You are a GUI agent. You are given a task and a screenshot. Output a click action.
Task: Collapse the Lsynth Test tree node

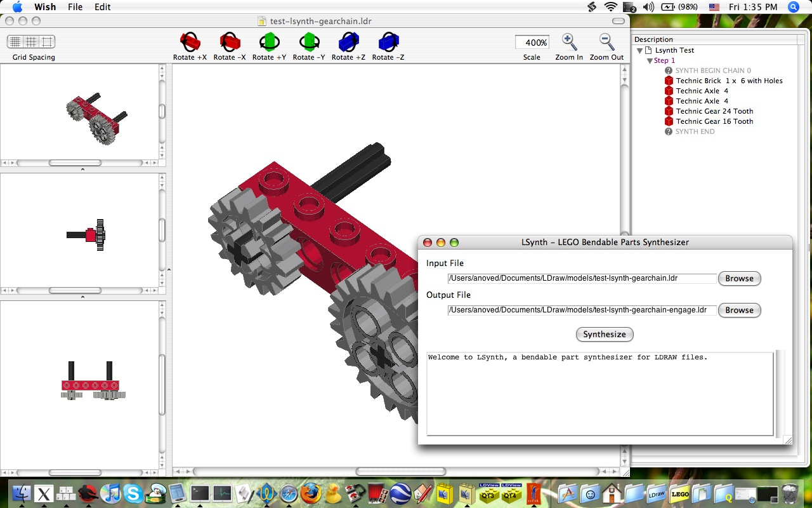click(639, 50)
